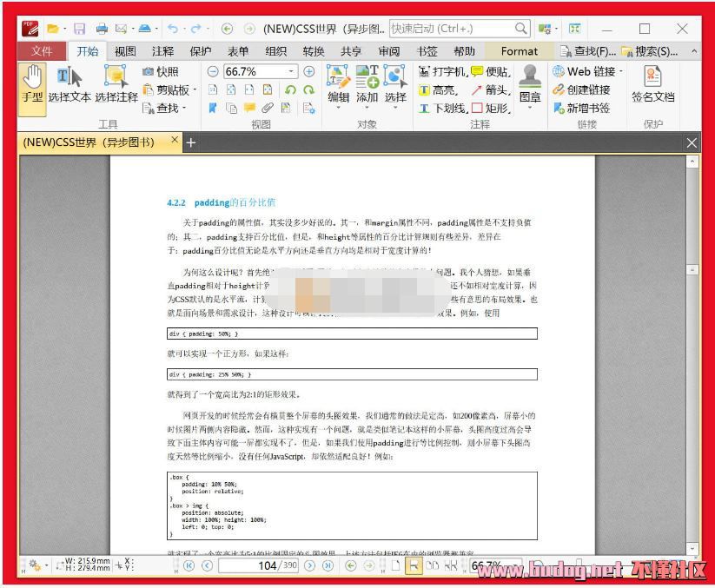Open the 66.7% zoom level dropdown
This screenshot has width=715, height=588.
click(292, 71)
